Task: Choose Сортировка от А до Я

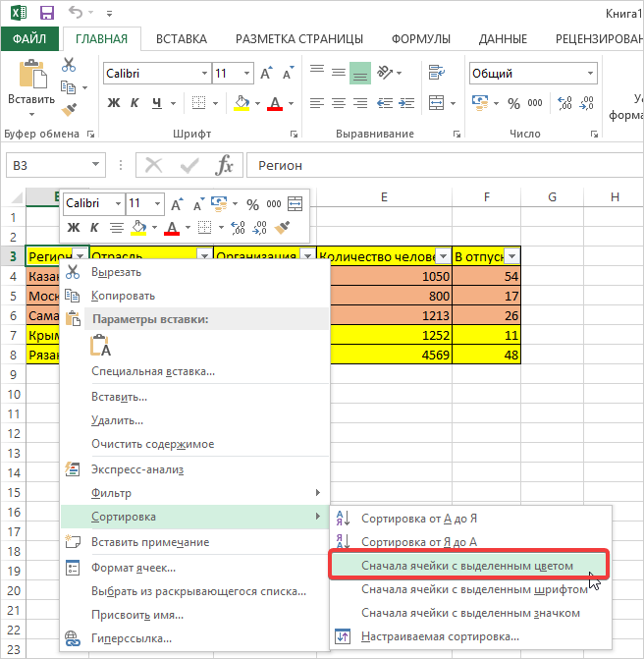Action: click(419, 518)
